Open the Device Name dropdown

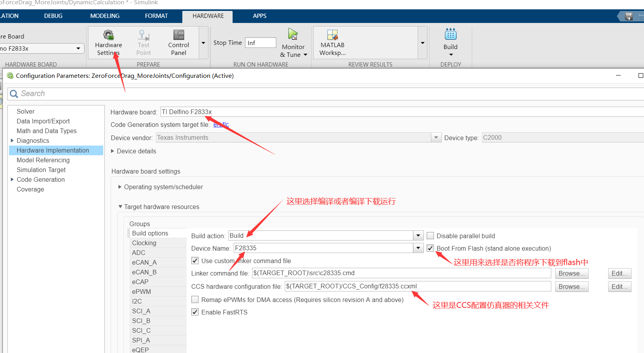(418, 248)
